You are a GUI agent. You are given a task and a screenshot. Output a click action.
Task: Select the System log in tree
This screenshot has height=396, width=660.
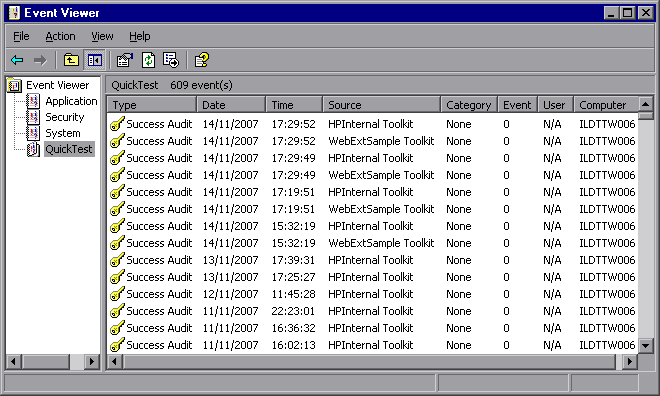[63, 133]
